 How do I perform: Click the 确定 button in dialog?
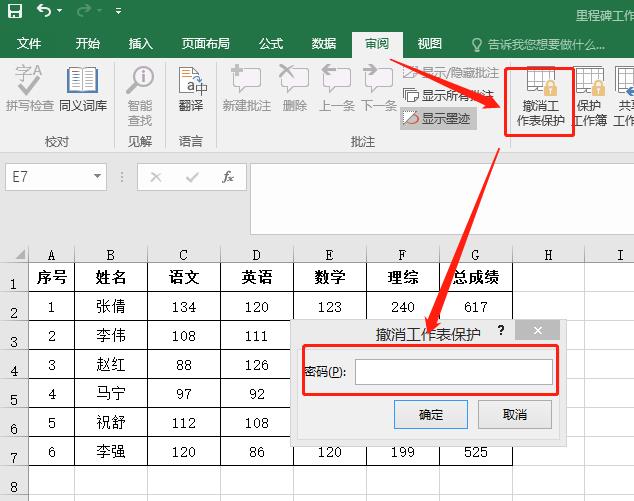coord(431,414)
